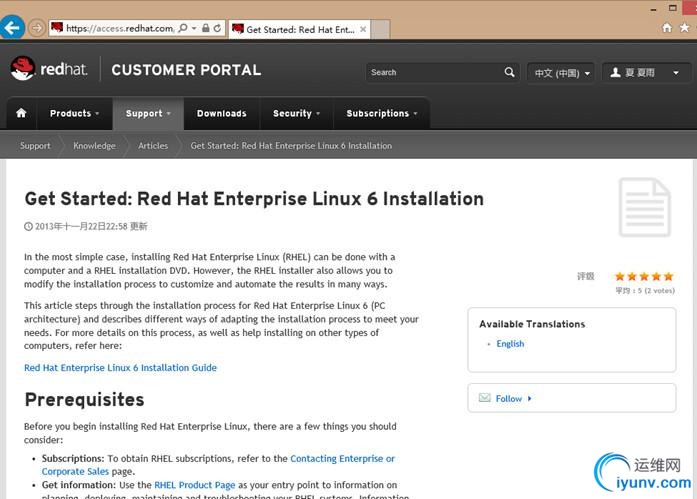697x499 pixels.
Task: Expand the Subscriptions menu
Action: coord(381,113)
